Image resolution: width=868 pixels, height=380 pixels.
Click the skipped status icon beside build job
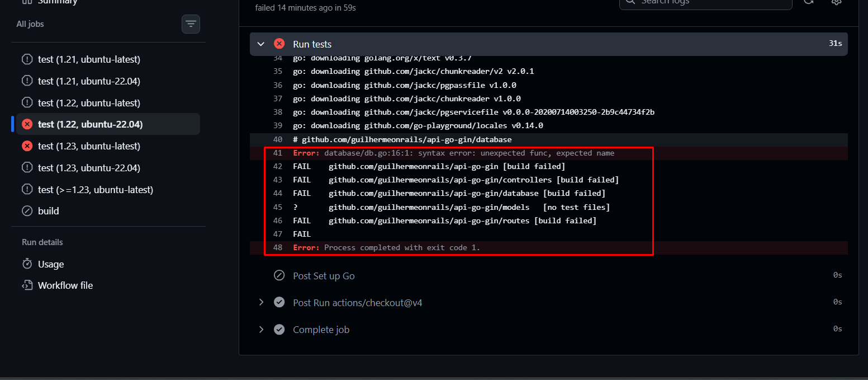[27, 211]
